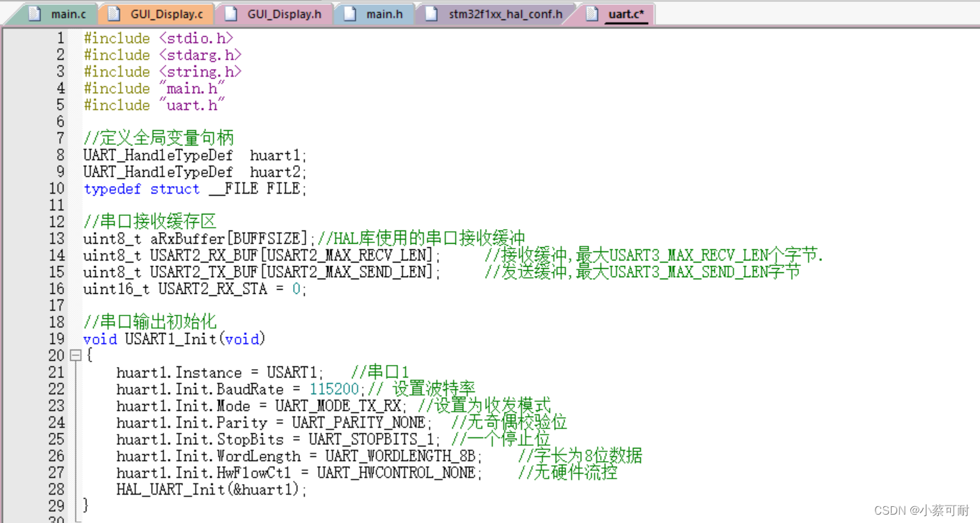Viewport: 980px width, 523px height.
Task: Click the 'typedef struct __FILE FILE;' line
Action: tap(195, 189)
